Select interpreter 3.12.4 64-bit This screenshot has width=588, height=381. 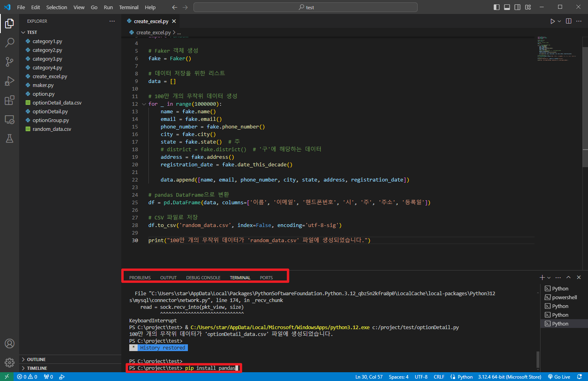tap(509, 377)
